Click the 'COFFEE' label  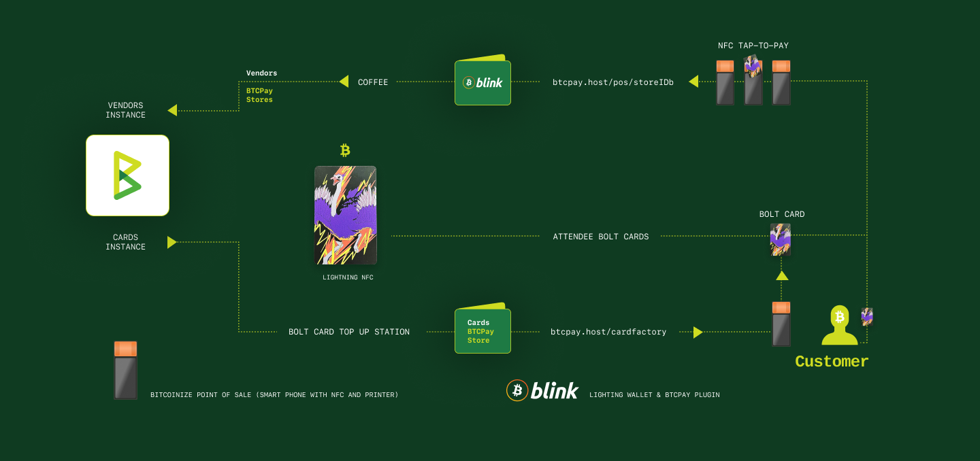373,82
